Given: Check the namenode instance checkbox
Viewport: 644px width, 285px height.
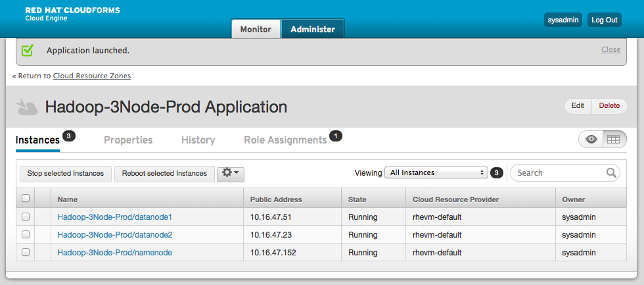Looking at the screenshot, I should 26,252.
